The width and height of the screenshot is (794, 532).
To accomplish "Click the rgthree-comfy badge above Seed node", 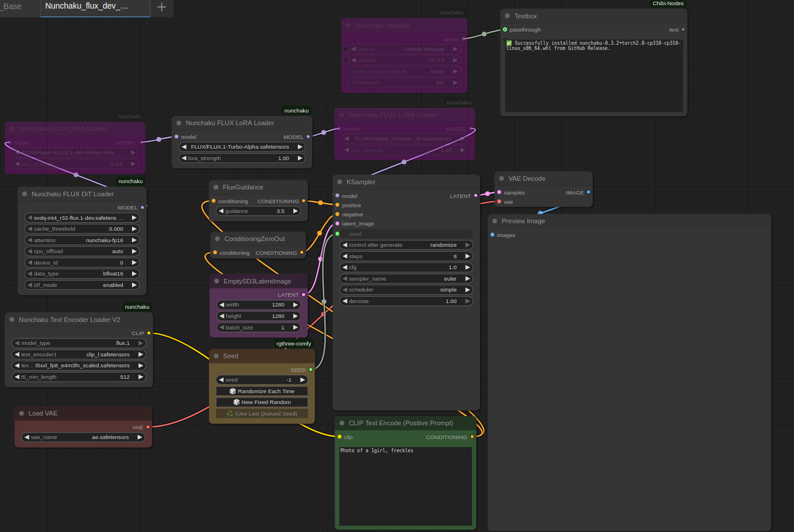I will coord(294,344).
